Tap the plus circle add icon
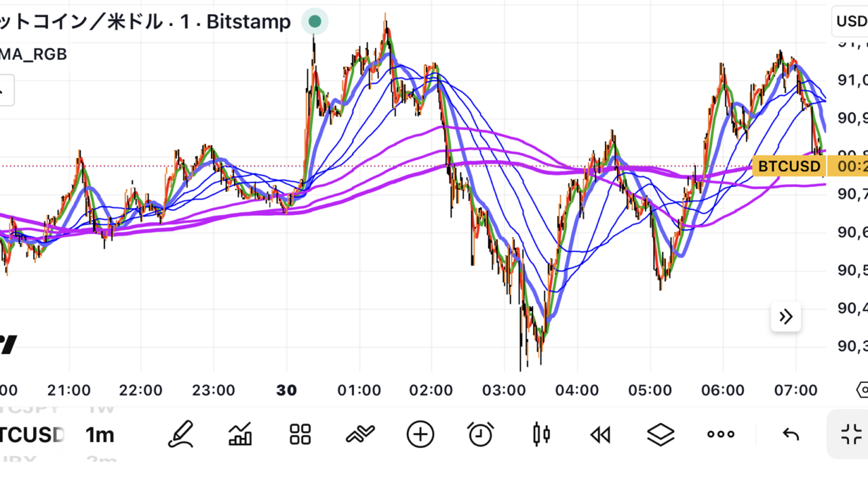868x488 pixels. pos(420,434)
